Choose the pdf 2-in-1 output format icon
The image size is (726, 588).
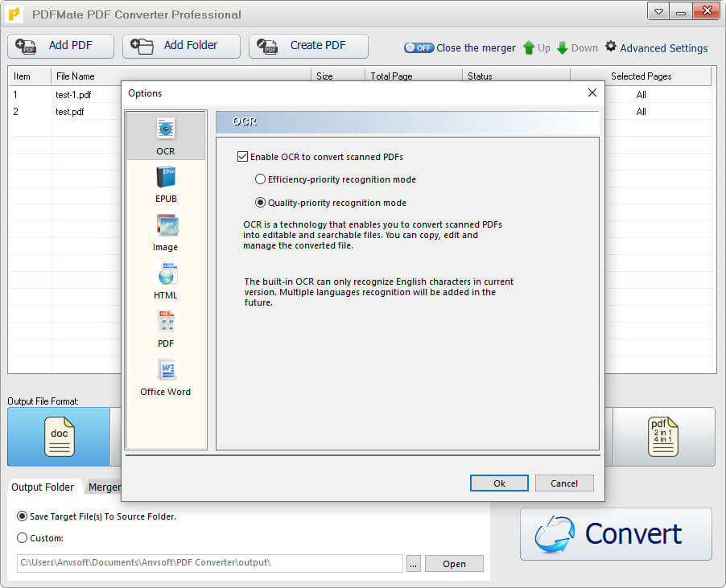pyautogui.click(x=663, y=436)
